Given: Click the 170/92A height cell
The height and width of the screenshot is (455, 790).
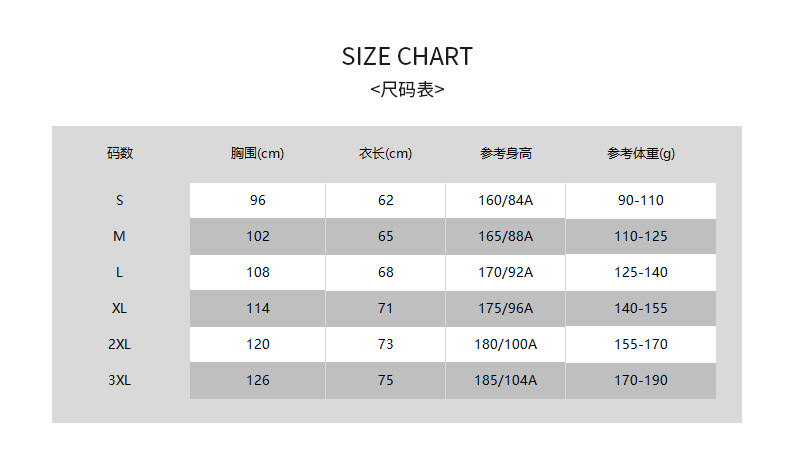Looking at the screenshot, I should (x=505, y=272).
